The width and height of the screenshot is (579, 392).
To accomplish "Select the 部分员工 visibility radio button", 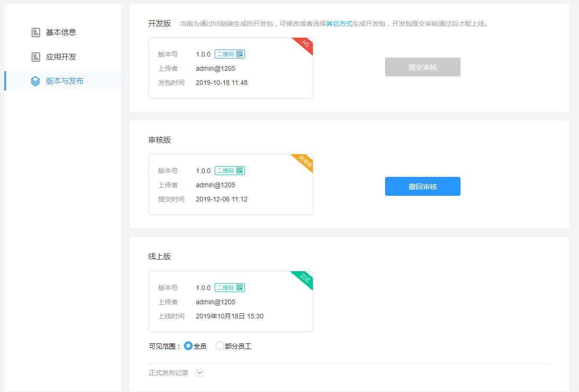I will point(219,346).
